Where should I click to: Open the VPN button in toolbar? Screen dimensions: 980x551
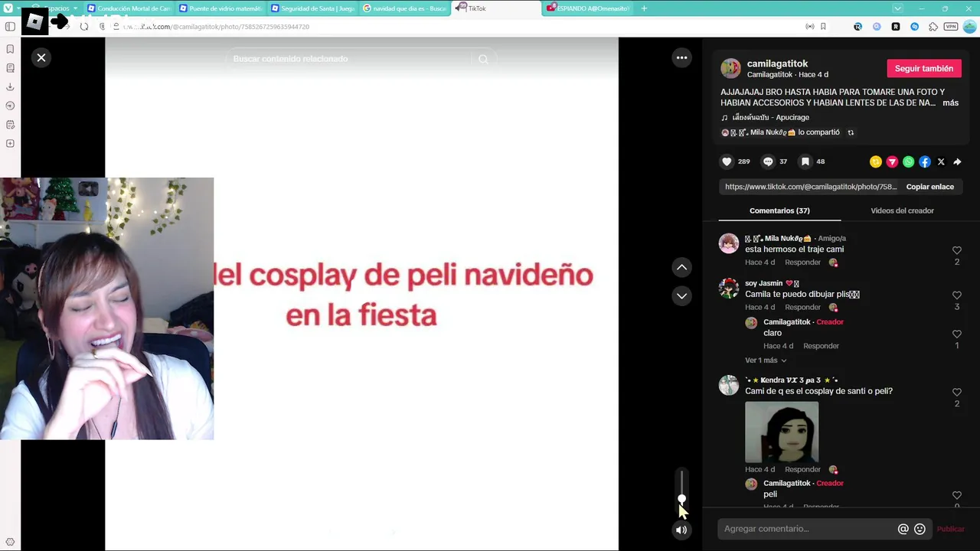click(950, 27)
